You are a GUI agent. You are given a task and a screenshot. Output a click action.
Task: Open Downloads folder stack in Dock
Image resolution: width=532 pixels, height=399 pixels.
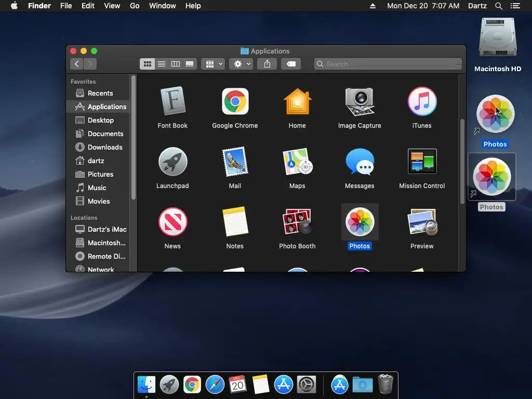coord(362,385)
